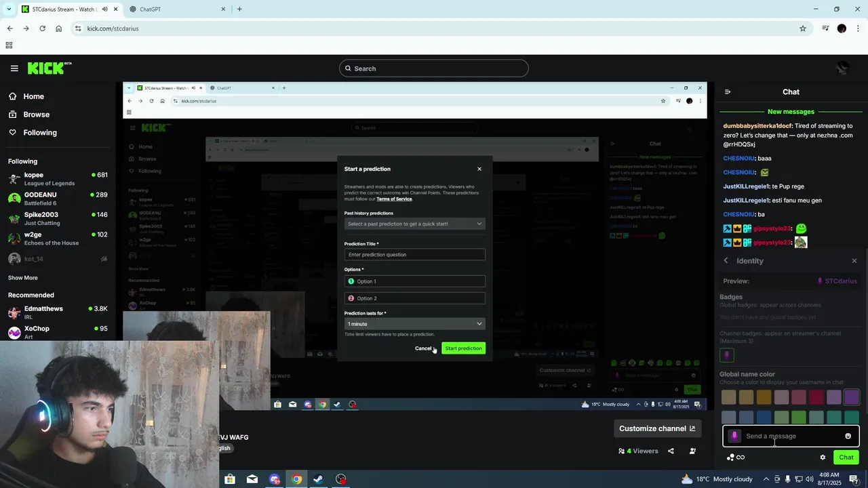Open the profile avatar in the Kick header

[842, 68]
